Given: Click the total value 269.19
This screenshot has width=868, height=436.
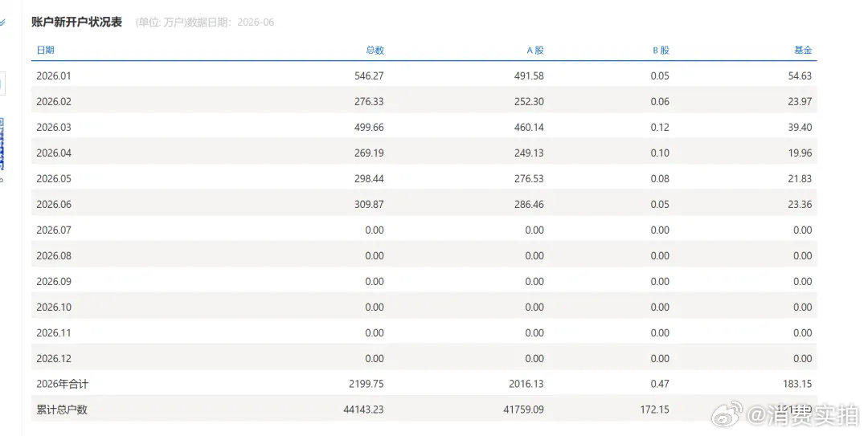Looking at the screenshot, I should point(369,153).
